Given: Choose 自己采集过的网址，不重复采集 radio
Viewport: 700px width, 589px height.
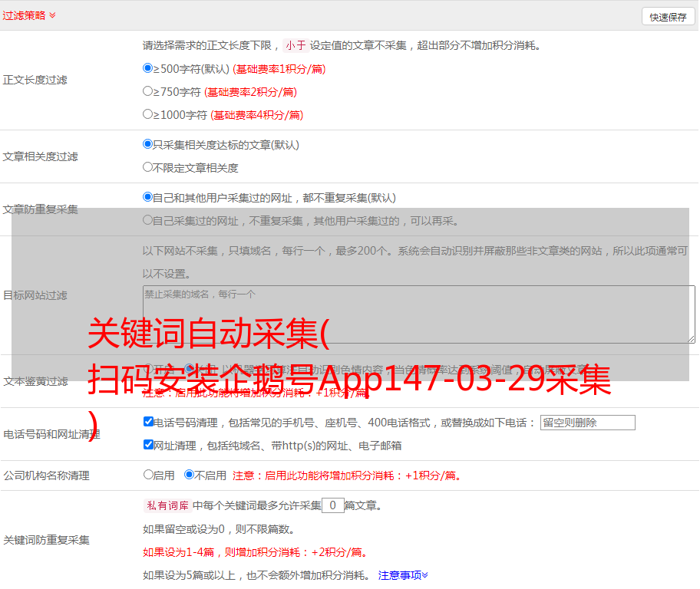Looking at the screenshot, I should coord(148,219).
